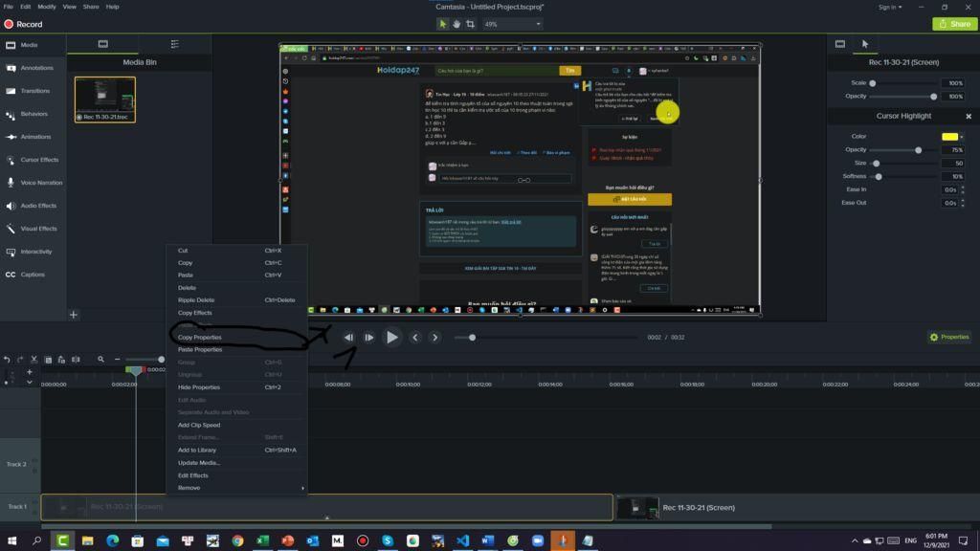This screenshot has height=551, width=980.
Task: Open the Voice Narration panel
Action: [33, 183]
